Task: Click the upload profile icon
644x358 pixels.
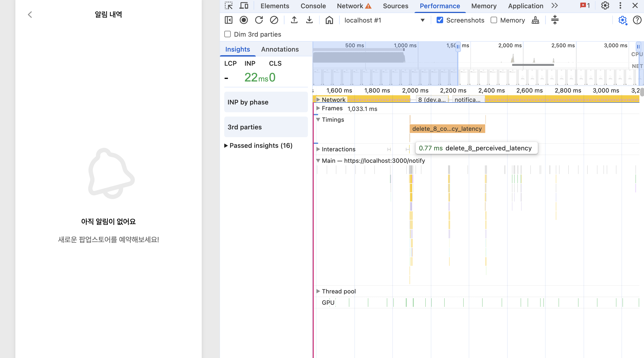Action: click(294, 20)
